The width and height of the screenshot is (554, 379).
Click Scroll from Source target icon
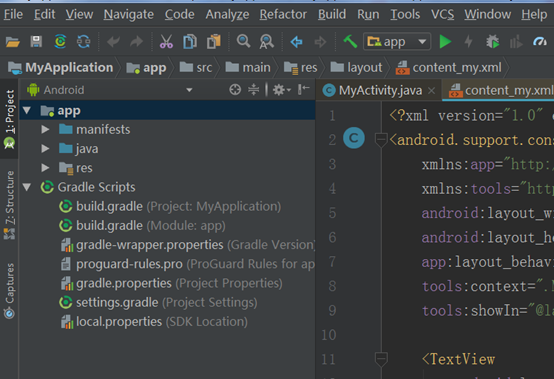(235, 90)
